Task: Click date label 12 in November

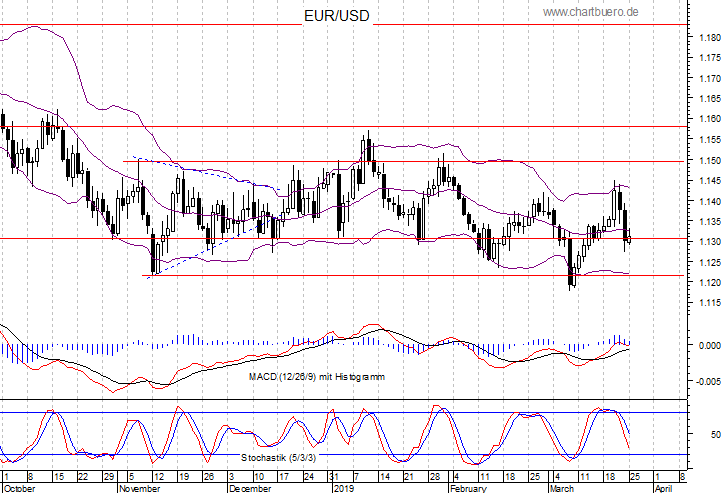Action: (159, 477)
